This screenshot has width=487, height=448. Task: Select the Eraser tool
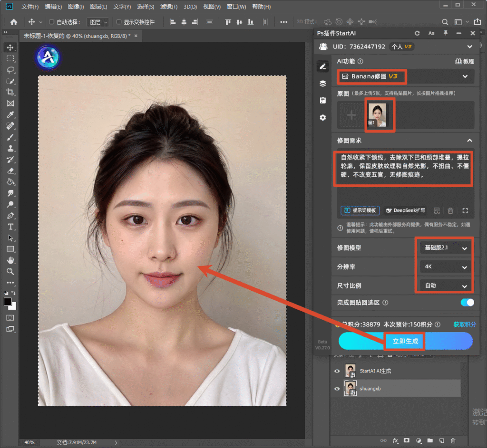point(10,171)
